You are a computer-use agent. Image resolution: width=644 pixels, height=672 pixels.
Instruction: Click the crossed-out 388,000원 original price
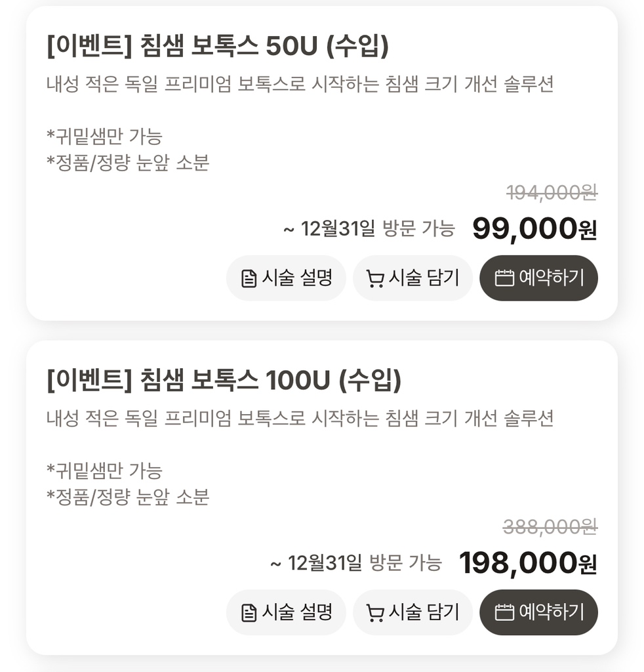[550, 526]
